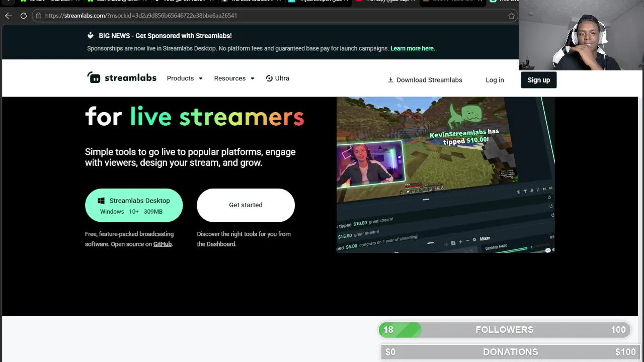The height and width of the screenshot is (362, 644).
Task: Click the 'Free, feature-packed broadcasting software' text
Action: pyautogui.click(x=129, y=239)
